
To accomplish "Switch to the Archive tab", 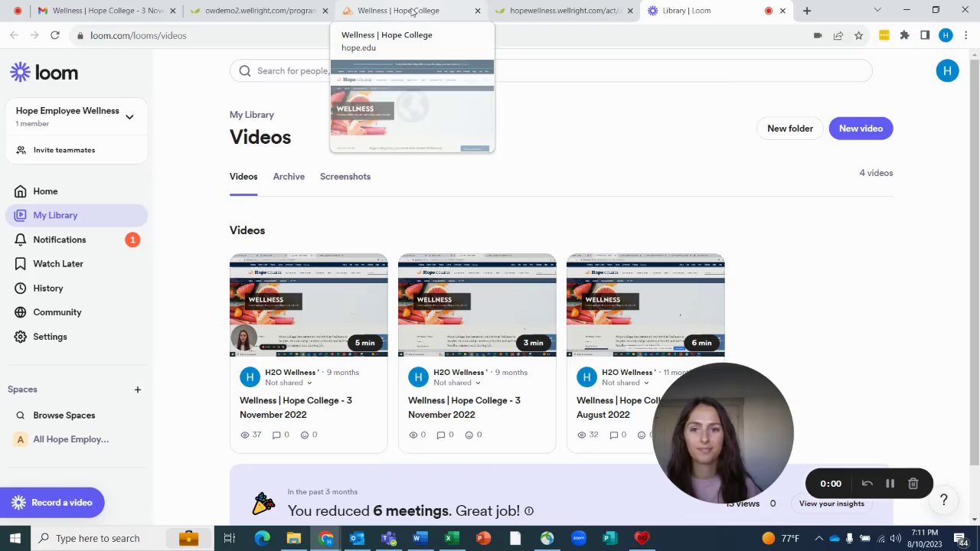I will point(289,177).
